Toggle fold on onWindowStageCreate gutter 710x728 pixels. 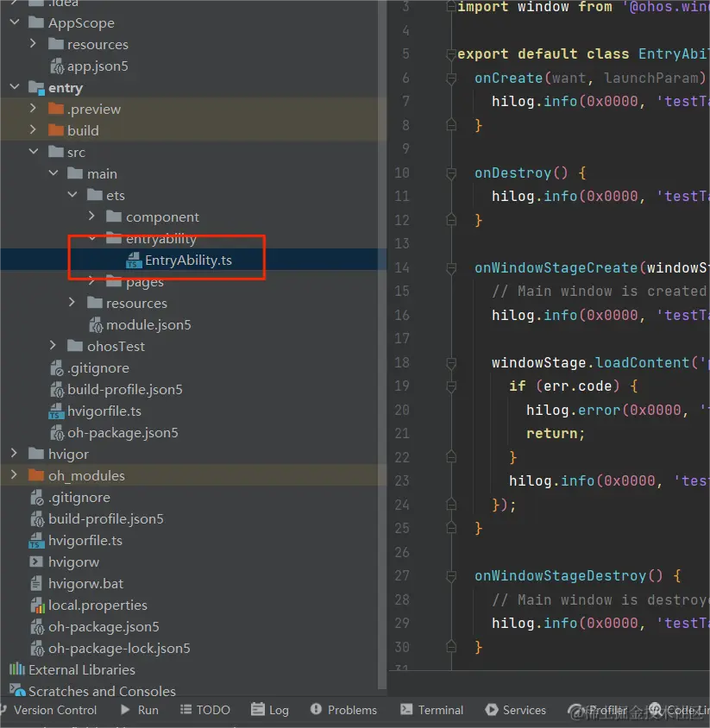[x=451, y=268]
